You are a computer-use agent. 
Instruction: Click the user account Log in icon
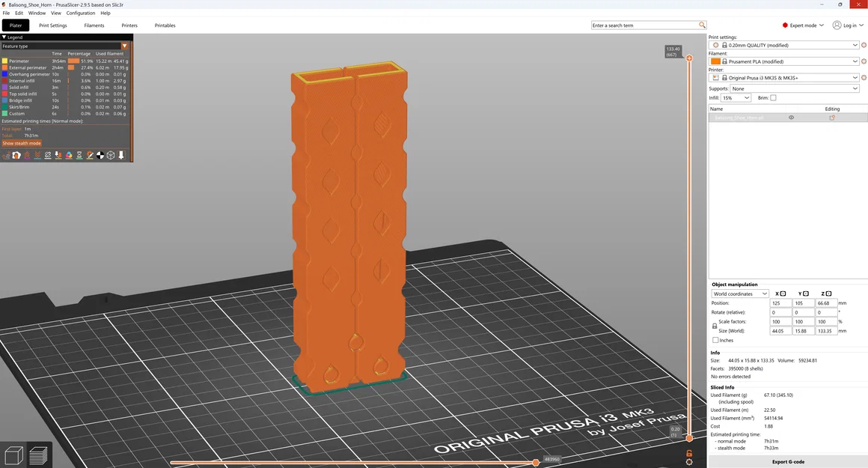point(837,25)
